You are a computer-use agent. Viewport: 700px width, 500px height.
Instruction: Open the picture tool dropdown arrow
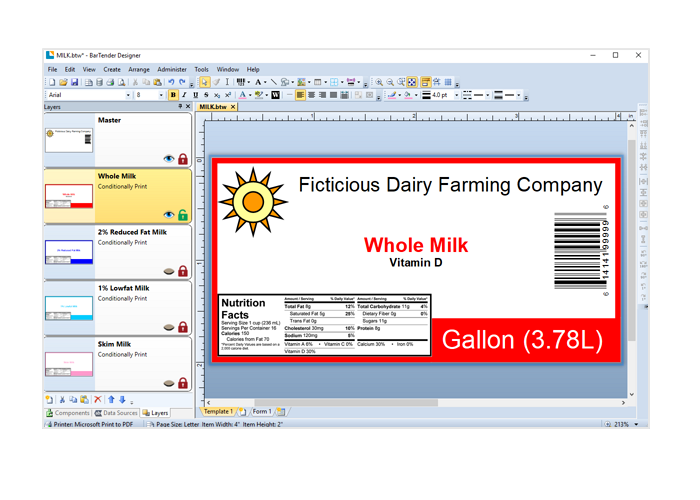tap(309, 82)
